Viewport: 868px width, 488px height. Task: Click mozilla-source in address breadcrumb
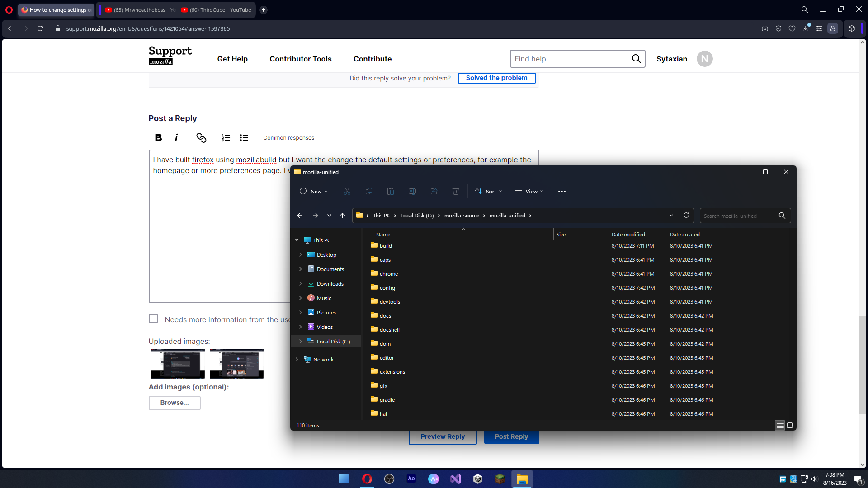462,216
